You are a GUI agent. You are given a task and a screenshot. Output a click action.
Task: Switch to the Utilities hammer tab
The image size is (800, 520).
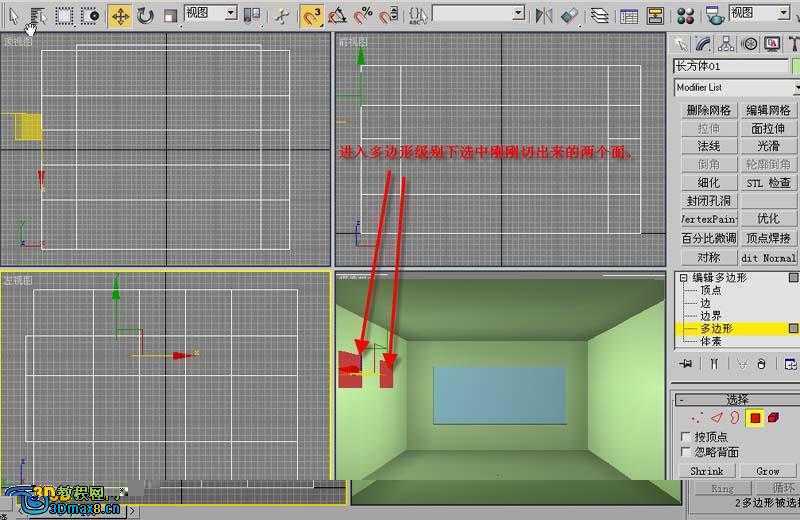pyautogui.click(x=793, y=45)
